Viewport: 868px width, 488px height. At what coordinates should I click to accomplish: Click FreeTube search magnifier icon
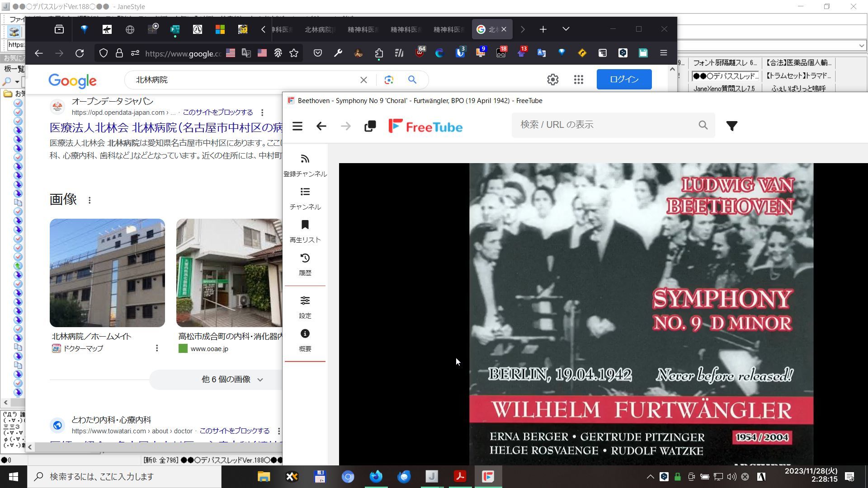[703, 125]
